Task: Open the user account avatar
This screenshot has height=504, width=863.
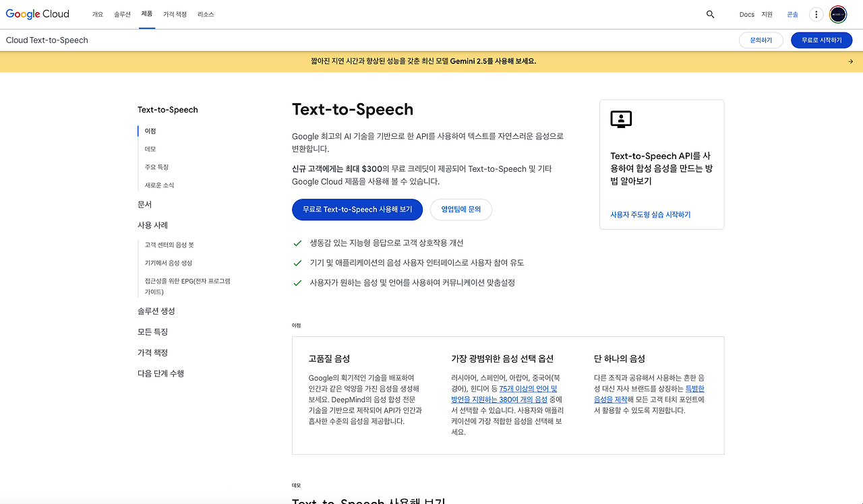Action: (838, 14)
